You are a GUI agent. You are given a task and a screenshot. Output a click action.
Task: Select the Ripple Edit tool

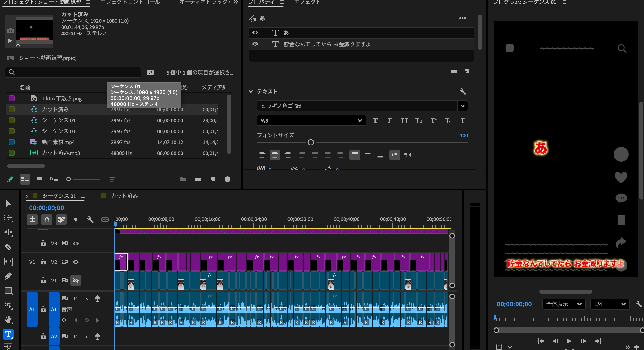pos(8,232)
